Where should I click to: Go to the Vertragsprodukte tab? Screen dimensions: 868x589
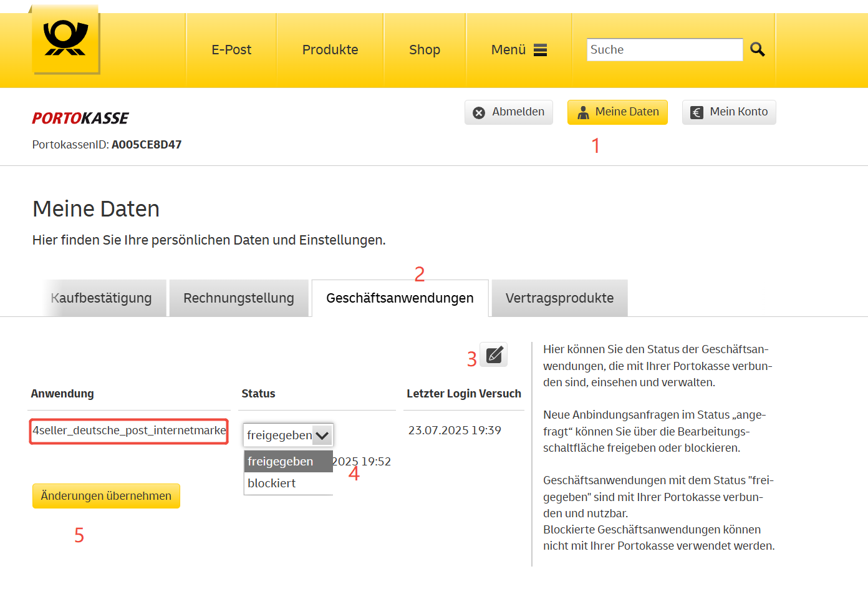(559, 298)
